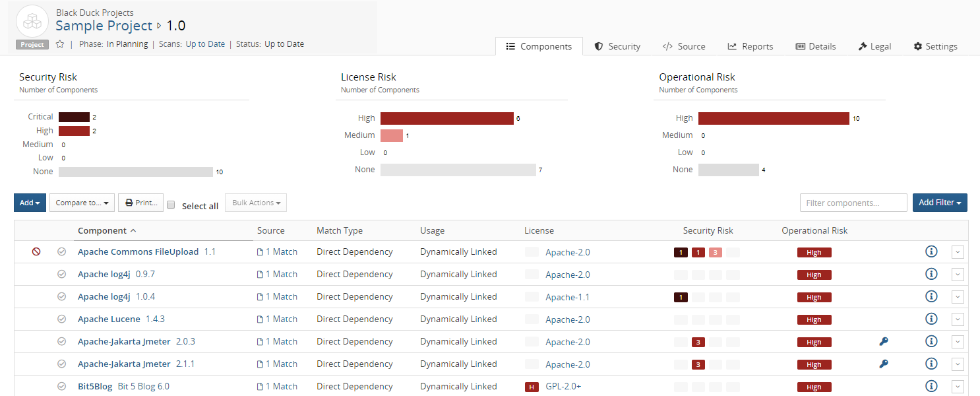Open the Apache Lucene component link

tap(109, 319)
